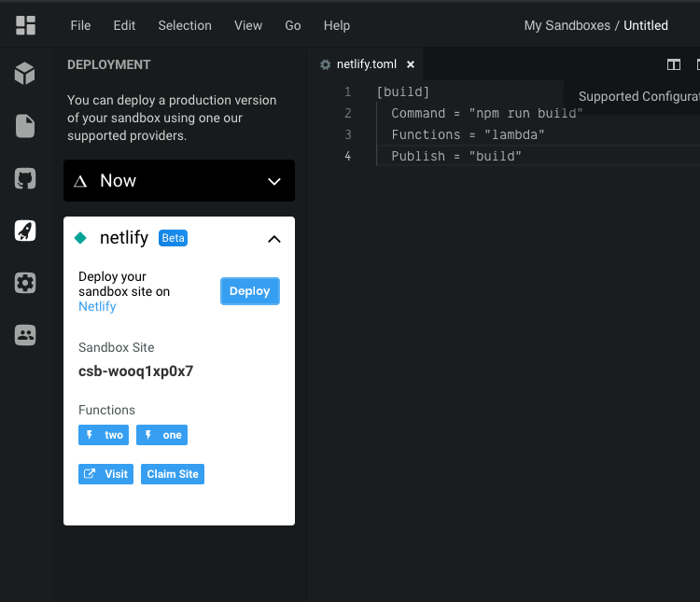
Task: Open the Configuration Files gear icon
Action: (x=25, y=283)
